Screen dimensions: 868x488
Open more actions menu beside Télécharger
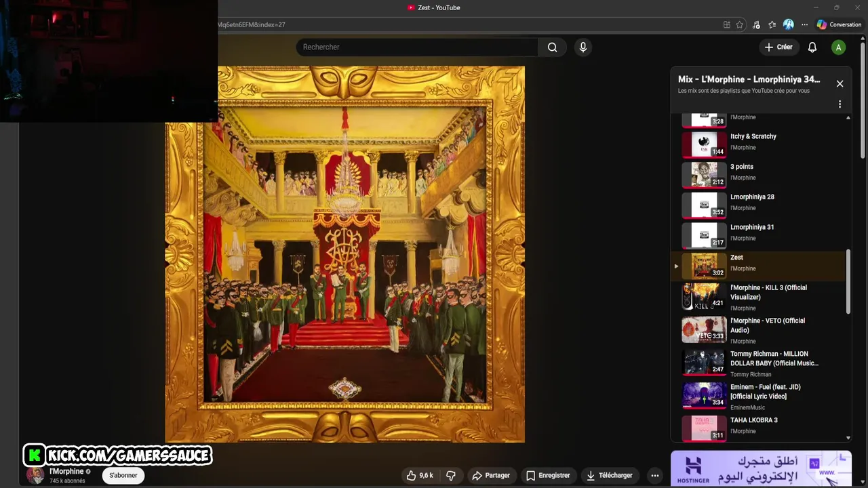point(655,475)
